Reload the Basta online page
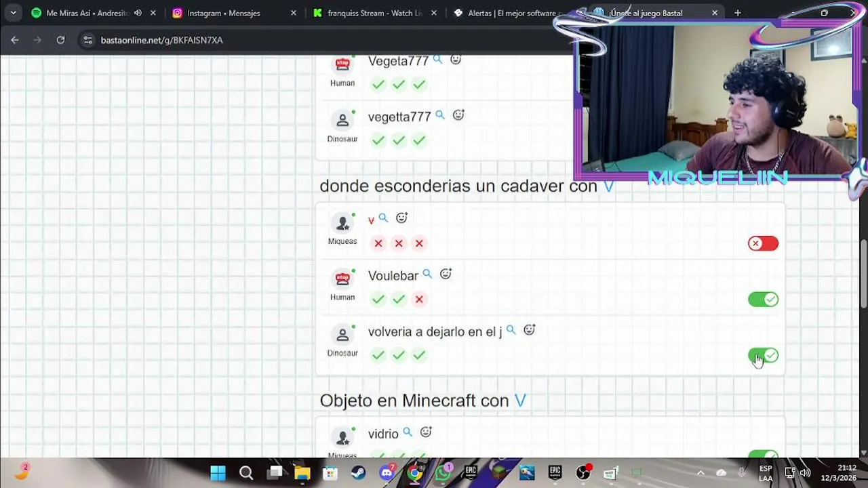Image resolution: width=868 pixels, height=488 pixels. click(60, 40)
